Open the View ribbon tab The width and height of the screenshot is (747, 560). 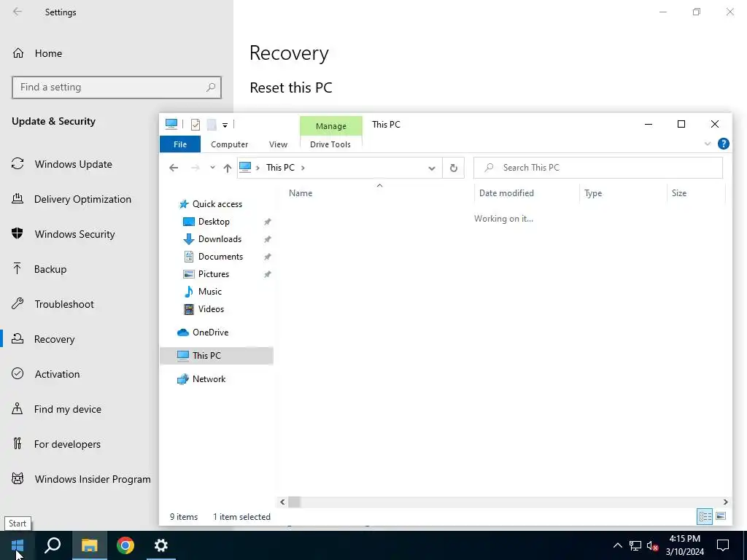point(278,144)
